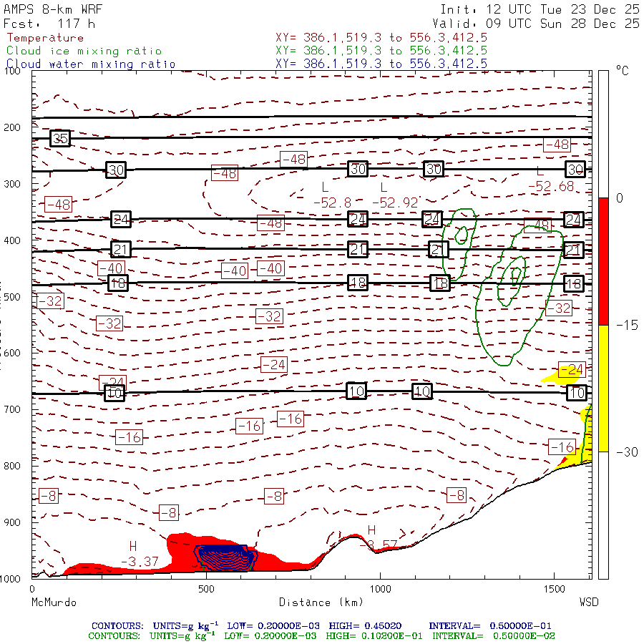
Task: Click the blue 'Cloud water mixing ratio' label
Action: click(x=91, y=64)
